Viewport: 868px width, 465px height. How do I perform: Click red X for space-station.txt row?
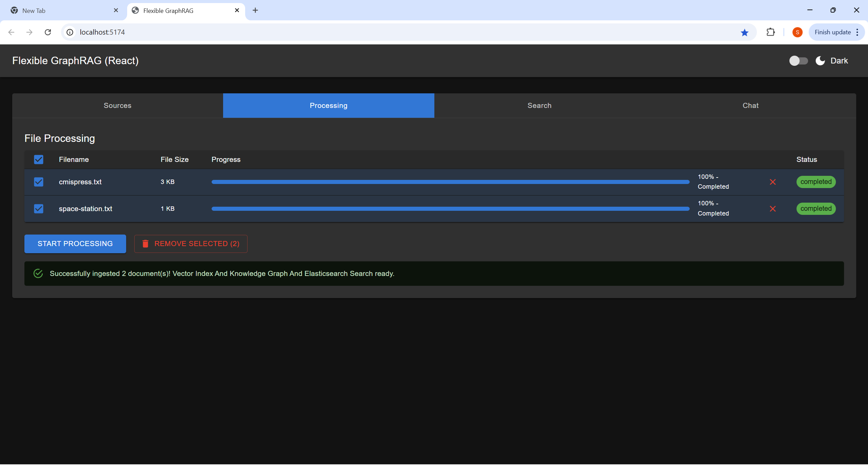773,209
